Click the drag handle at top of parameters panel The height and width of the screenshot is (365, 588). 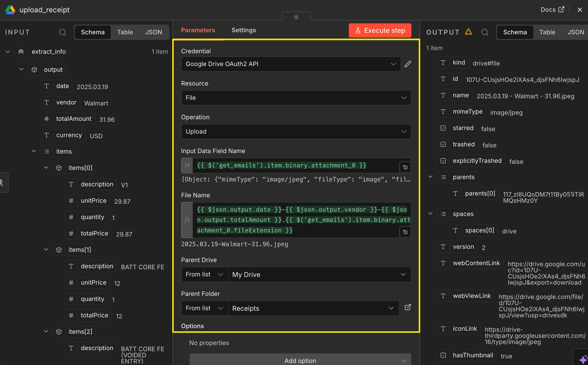pos(296,17)
